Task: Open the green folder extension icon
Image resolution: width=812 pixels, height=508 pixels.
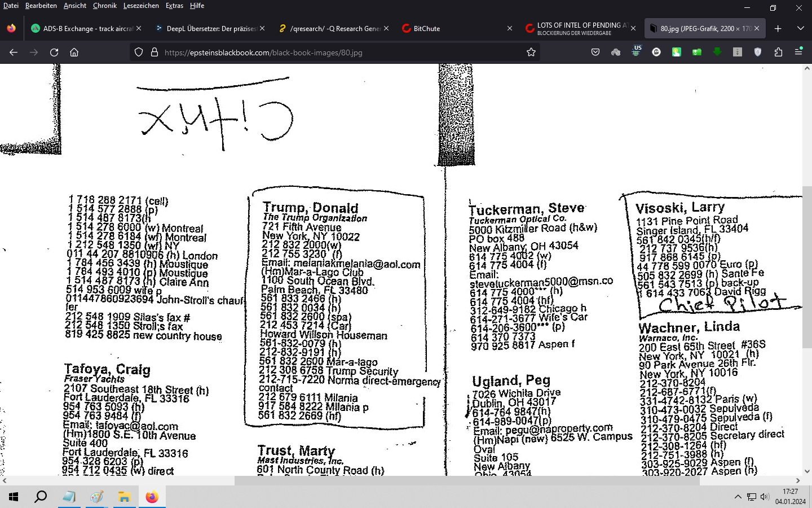Action: pyautogui.click(x=697, y=52)
